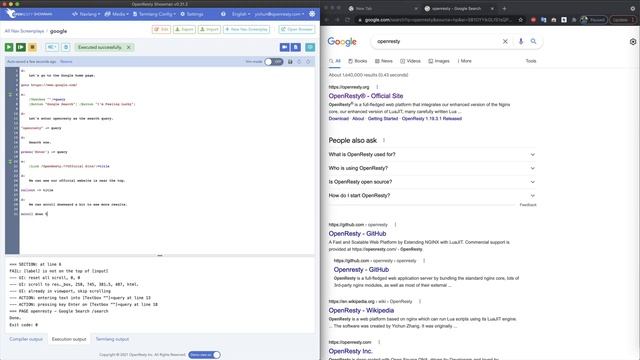
Task: Dismiss the Executed successfully message
Action: coord(129,47)
